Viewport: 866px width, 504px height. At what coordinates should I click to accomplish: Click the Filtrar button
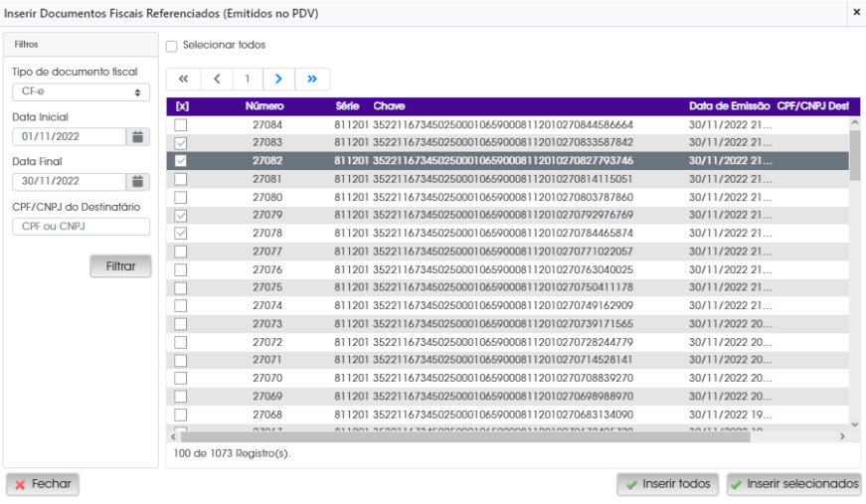121,266
